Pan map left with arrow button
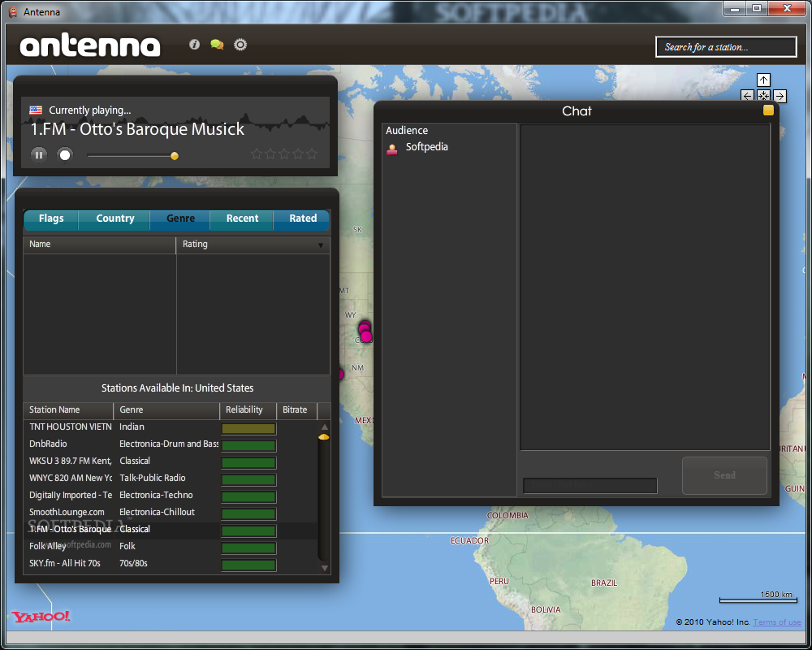Image resolution: width=812 pixels, height=650 pixels. tap(747, 96)
